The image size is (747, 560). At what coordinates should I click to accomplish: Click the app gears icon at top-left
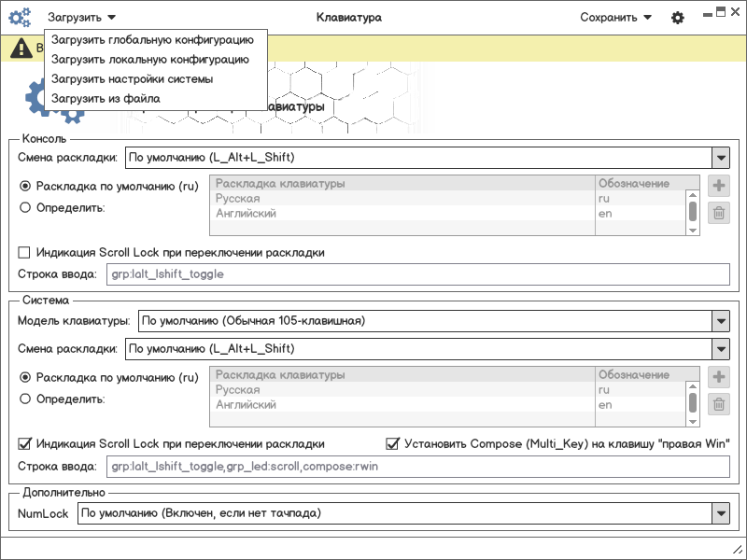[x=20, y=17]
